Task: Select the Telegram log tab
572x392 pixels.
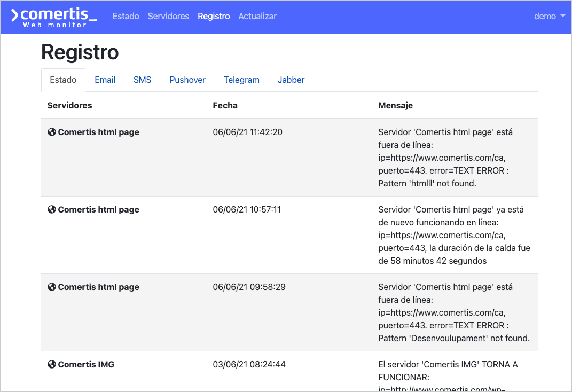Action: (x=242, y=80)
